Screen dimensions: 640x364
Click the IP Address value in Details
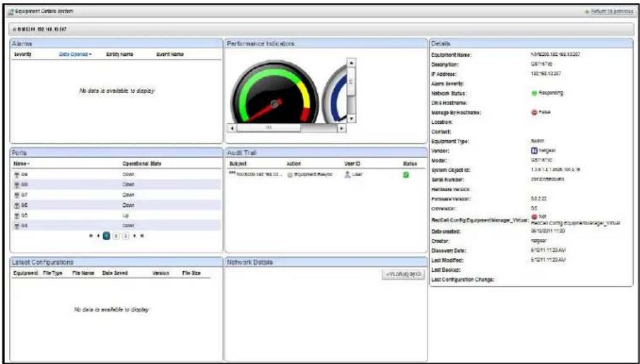545,74
